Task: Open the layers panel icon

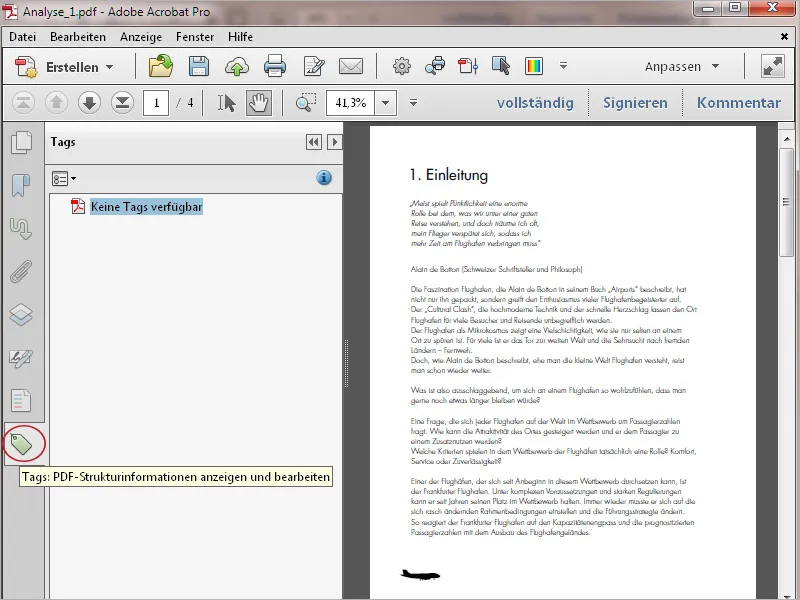Action: coord(21,314)
